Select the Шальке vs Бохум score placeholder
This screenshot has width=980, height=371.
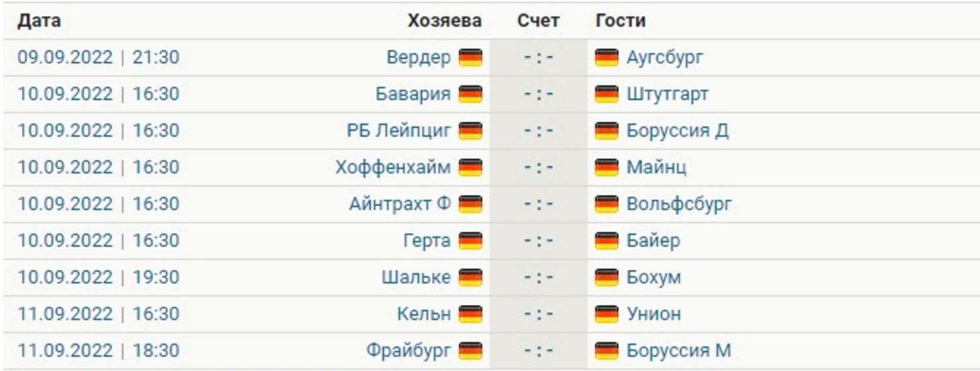coord(538,278)
